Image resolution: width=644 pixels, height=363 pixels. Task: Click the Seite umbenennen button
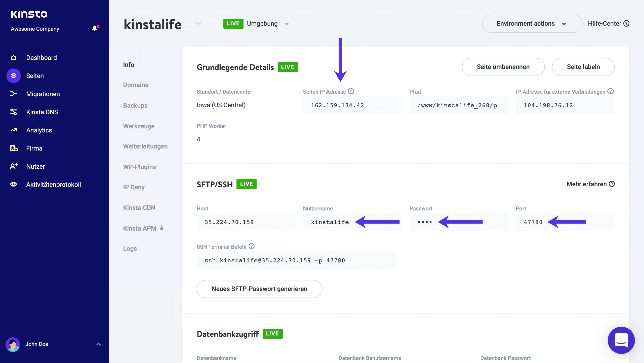tap(503, 67)
